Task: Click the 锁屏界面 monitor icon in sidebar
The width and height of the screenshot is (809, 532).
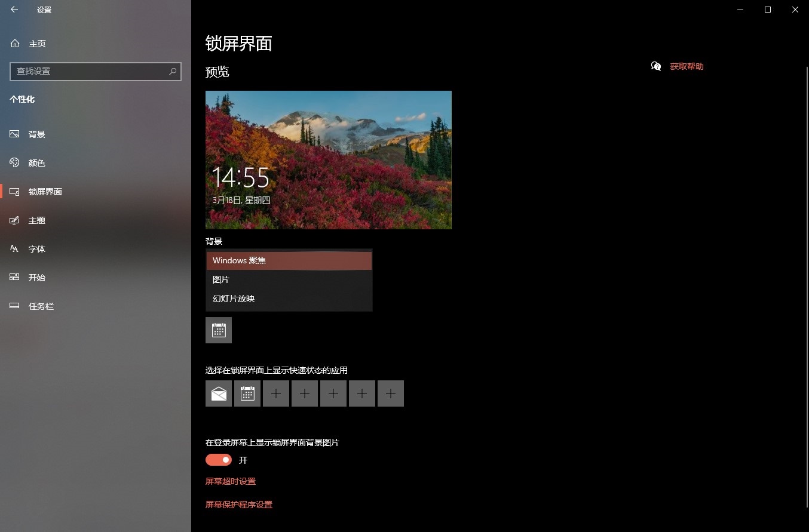Action: click(14, 192)
